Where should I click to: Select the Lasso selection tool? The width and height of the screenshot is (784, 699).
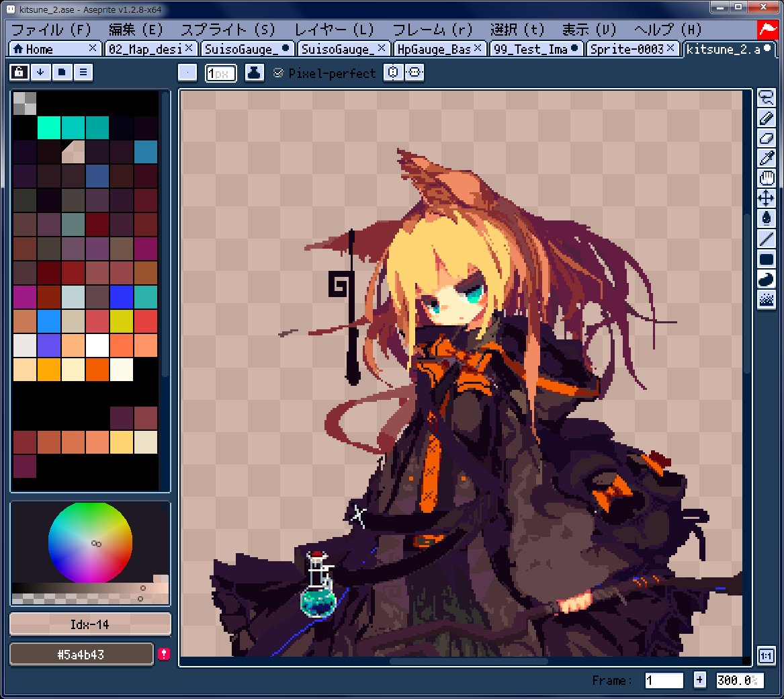[x=766, y=97]
